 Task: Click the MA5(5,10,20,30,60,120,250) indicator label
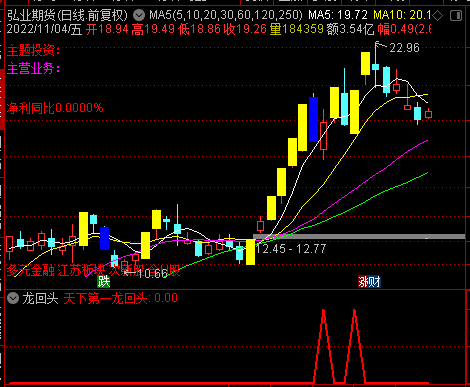(226, 15)
